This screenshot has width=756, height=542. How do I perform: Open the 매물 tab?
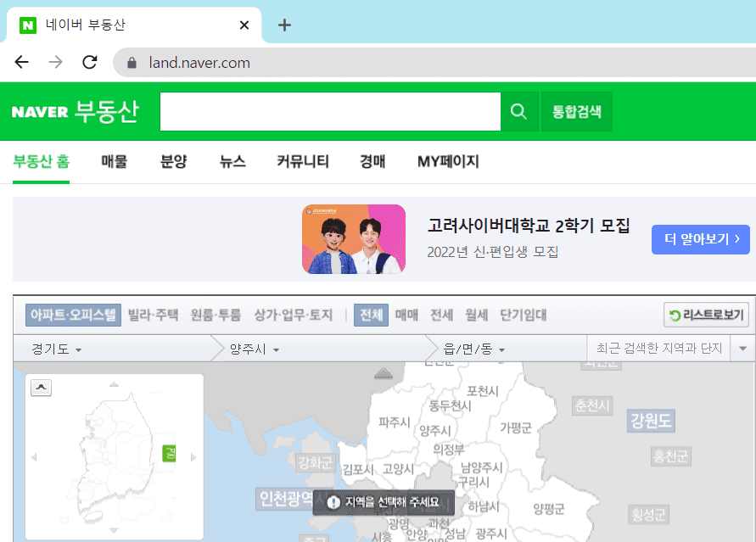(114, 161)
